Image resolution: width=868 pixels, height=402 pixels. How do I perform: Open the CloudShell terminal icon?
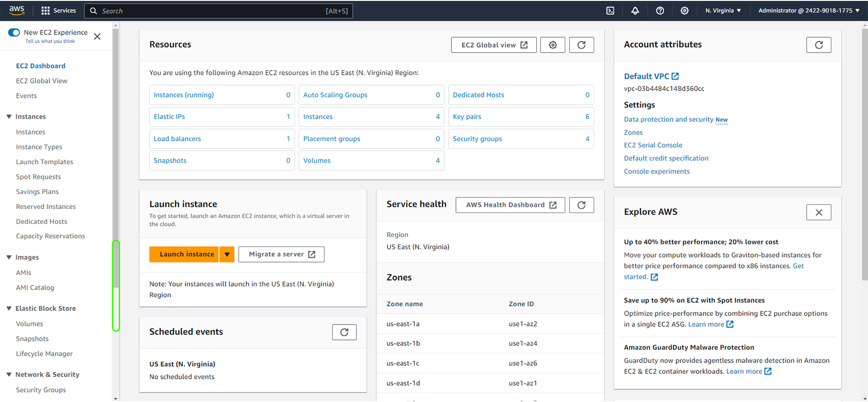click(x=610, y=10)
